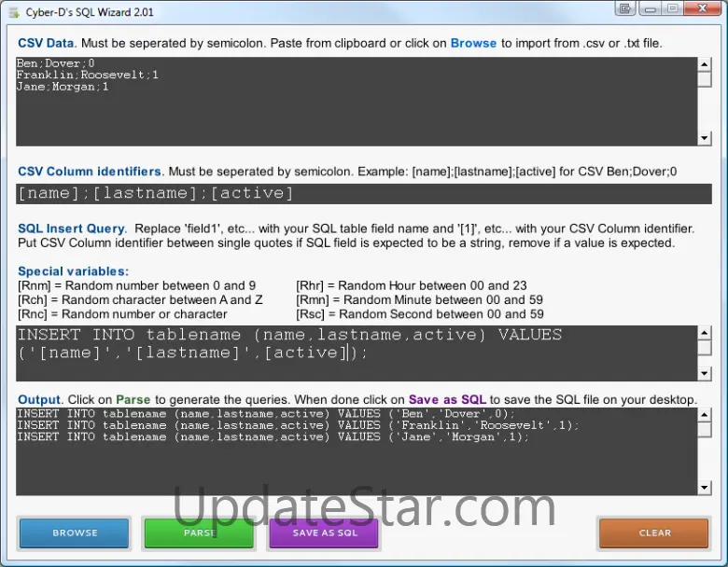Click the Save as SQL button
The height and width of the screenshot is (567, 728).
tap(324, 533)
